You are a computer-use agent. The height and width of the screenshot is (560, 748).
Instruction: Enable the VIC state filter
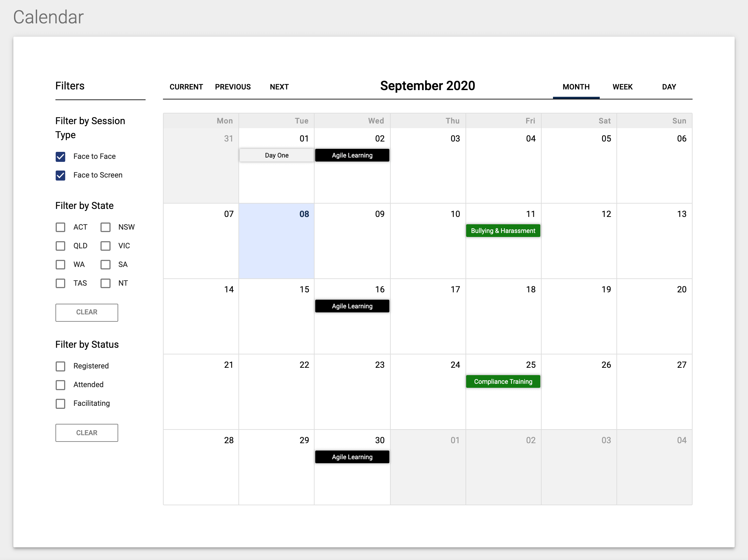click(106, 246)
